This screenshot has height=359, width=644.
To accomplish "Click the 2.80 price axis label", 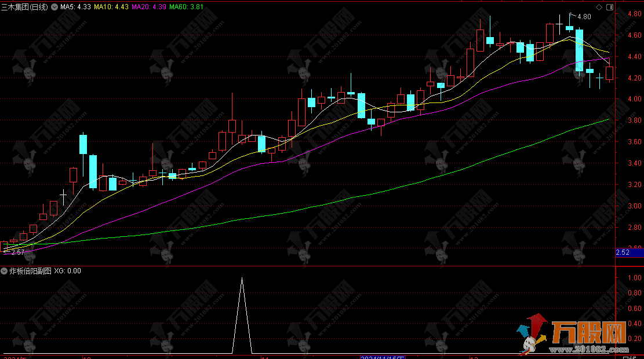I will (x=635, y=228).
